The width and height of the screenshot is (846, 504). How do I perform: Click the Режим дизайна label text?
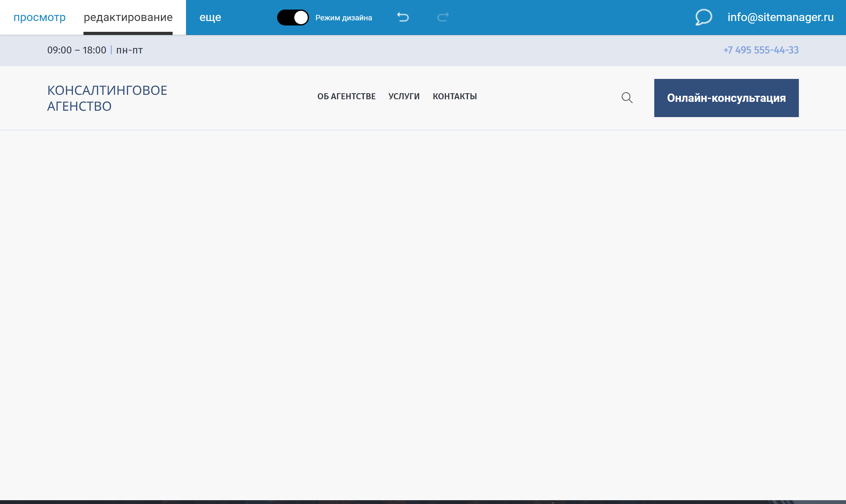[x=343, y=18]
